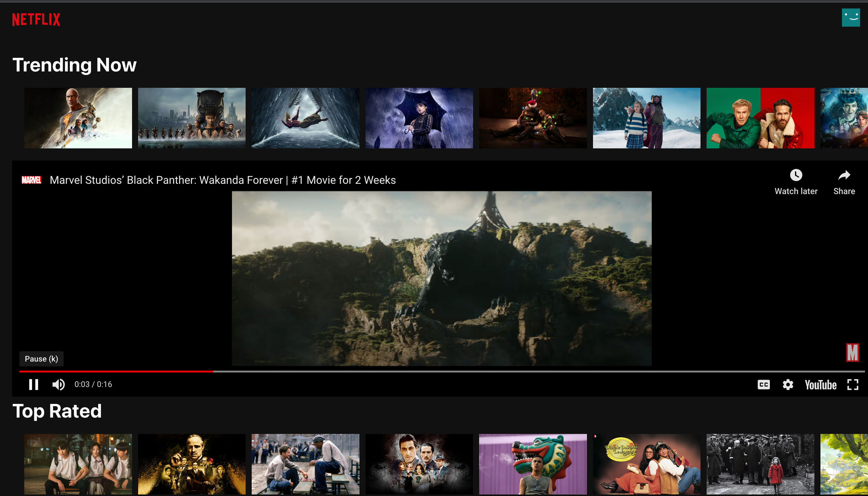Image resolution: width=868 pixels, height=496 pixels.
Task: Mute the trailer volume speaker icon
Action: click(x=58, y=385)
